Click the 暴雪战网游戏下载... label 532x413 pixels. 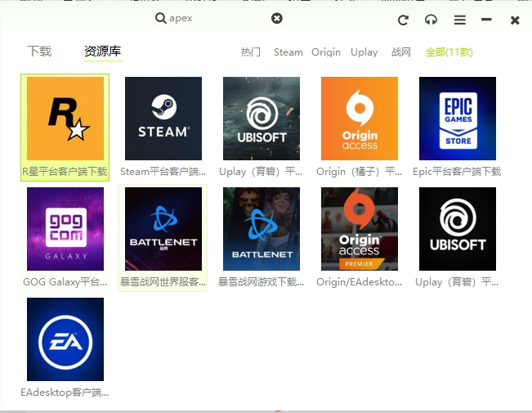click(x=261, y=282)
